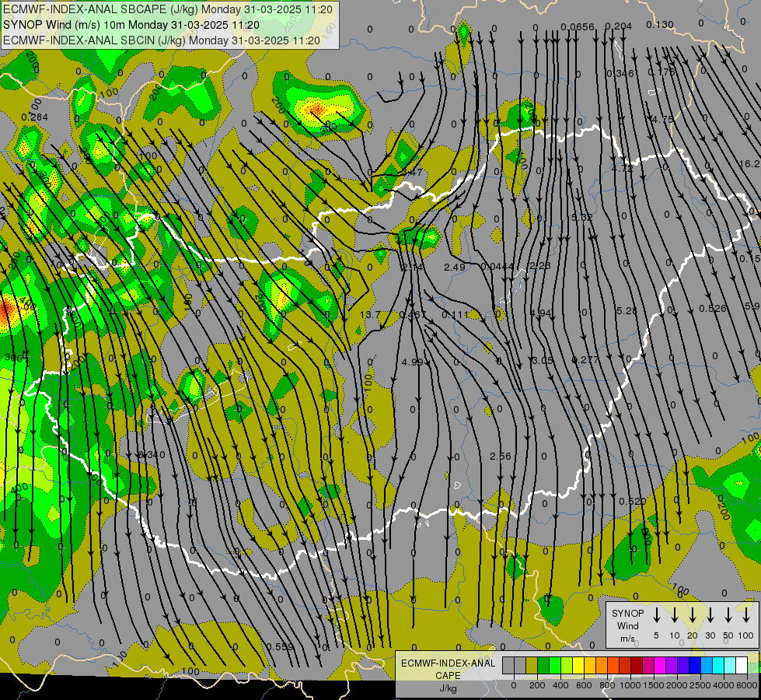Click the map value '4.72'
Viewport: 761px width, 700px height.
[622, 169]
